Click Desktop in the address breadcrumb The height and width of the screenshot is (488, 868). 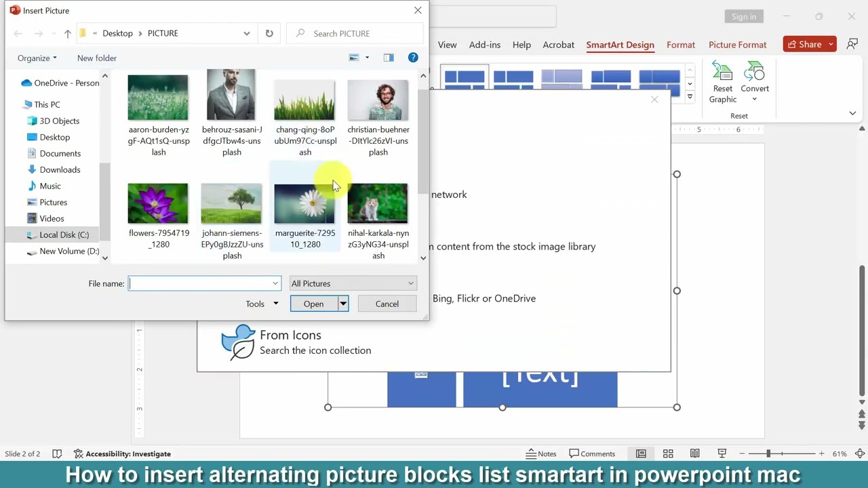click(117, 33)
